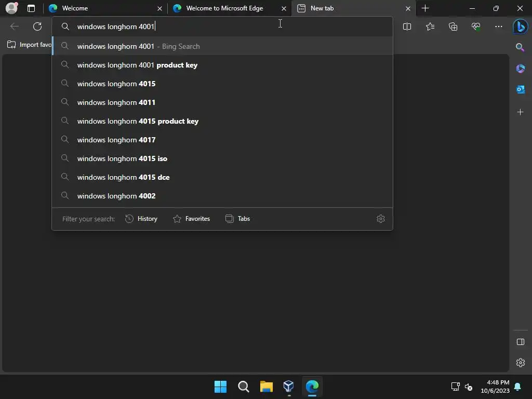
Task: Click the network display tray icon
Action: [x=455, y=387]
